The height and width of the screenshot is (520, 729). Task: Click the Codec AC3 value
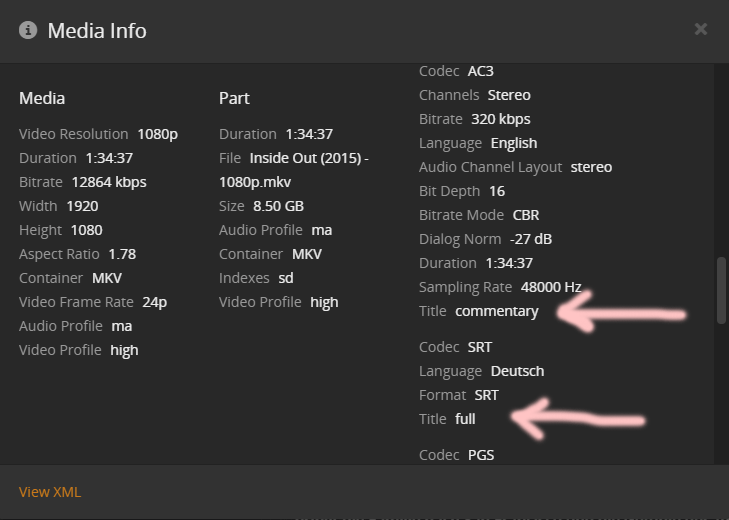pyautogui.click(x=481, y=71)
